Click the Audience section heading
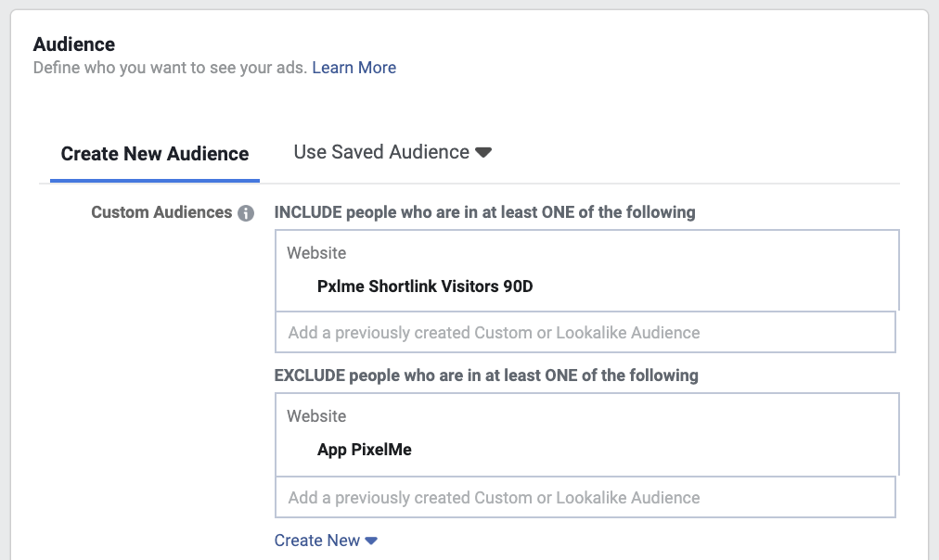This screenshot has height=560, width=939. coord(73,45)
